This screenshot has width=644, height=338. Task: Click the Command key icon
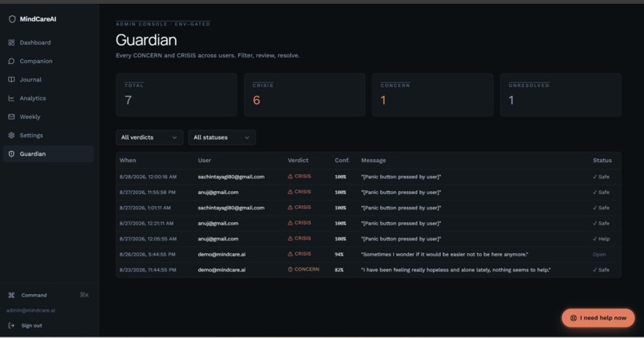[11, 295]
